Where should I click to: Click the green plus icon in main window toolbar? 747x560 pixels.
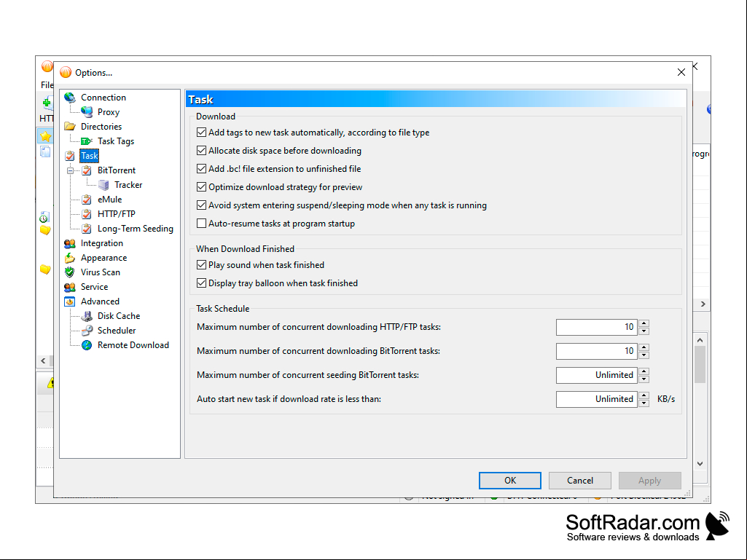[x=47, y=102]
